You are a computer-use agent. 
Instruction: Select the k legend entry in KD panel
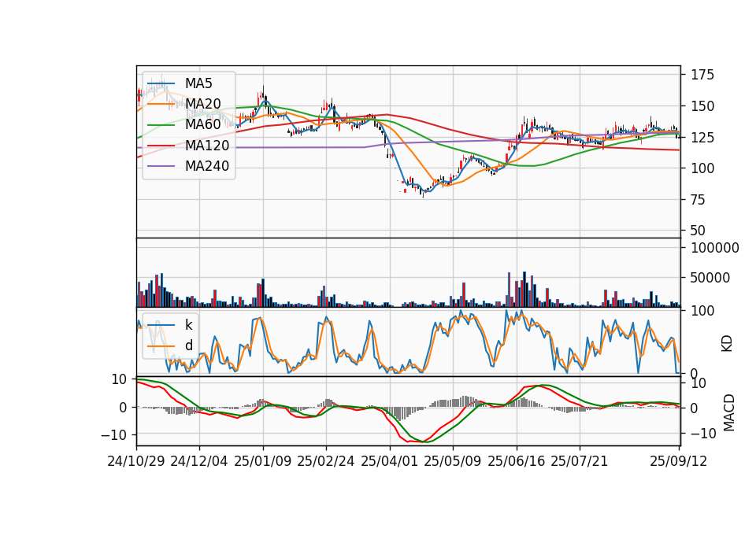188,325
